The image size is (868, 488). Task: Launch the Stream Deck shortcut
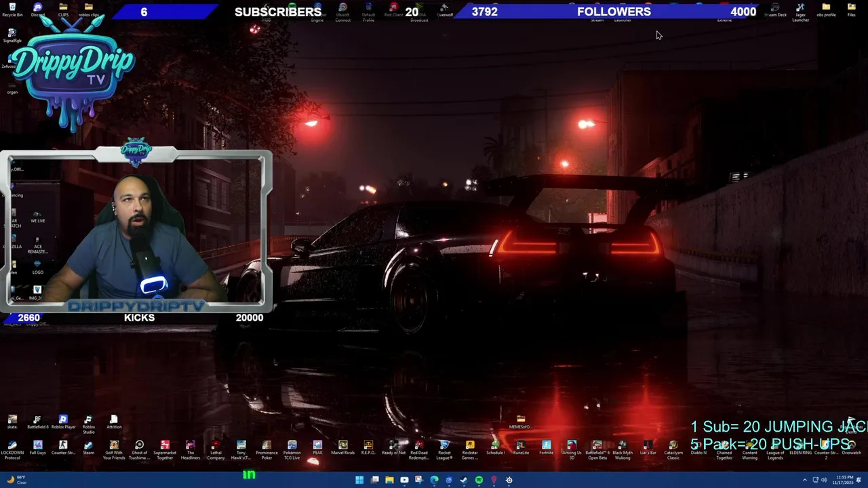tap(775, 9)
